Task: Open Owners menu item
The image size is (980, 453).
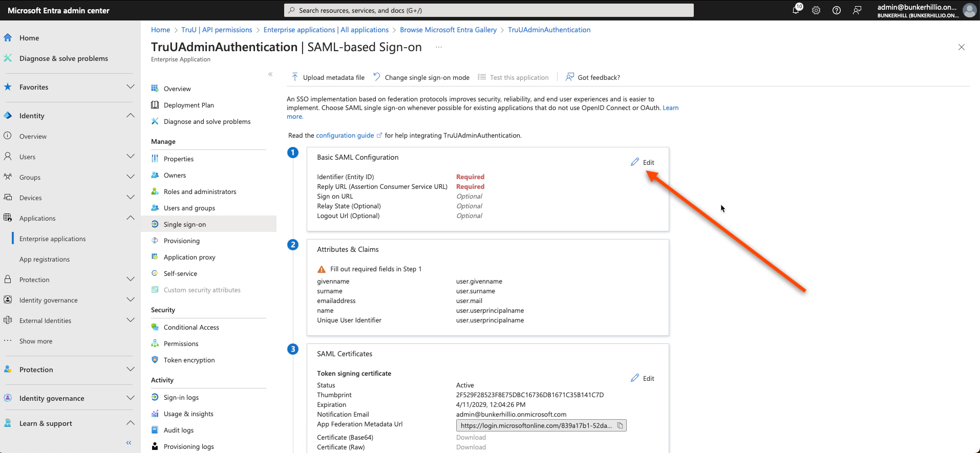Action: pos(175,175)
